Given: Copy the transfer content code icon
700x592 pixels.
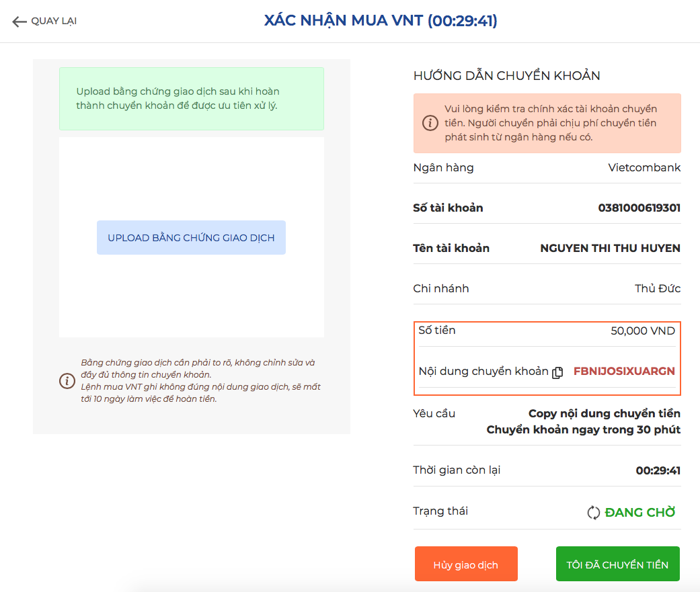Looking at the screenshot, I should tap(557, 372).
